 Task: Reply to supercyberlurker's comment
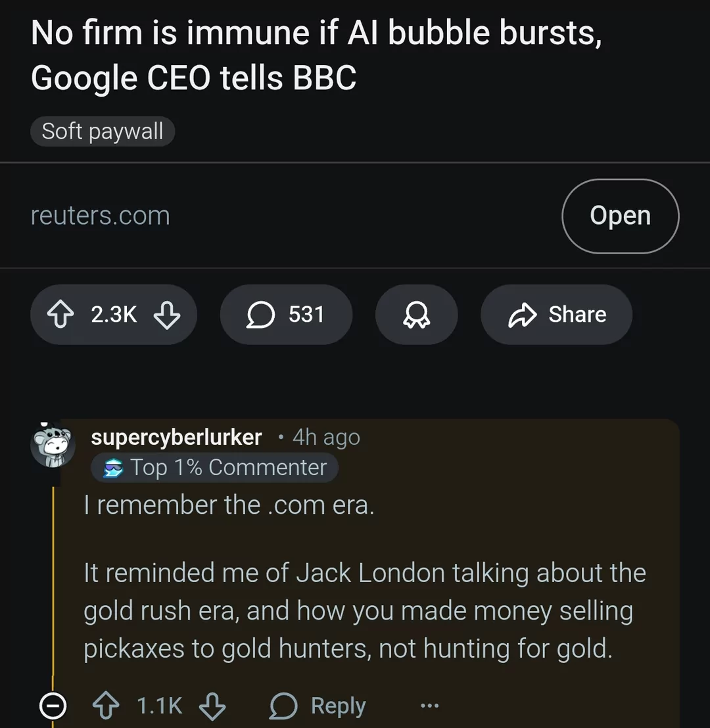point(318,706)
